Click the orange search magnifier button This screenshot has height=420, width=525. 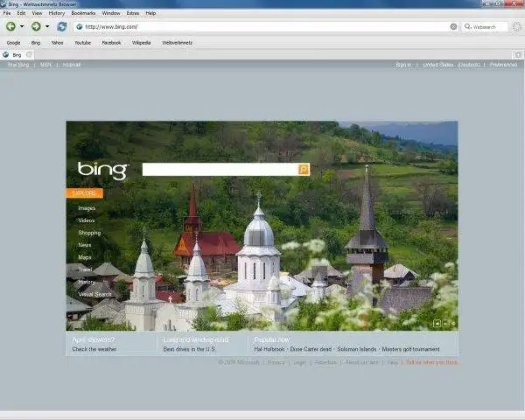(x=304, y=170)
